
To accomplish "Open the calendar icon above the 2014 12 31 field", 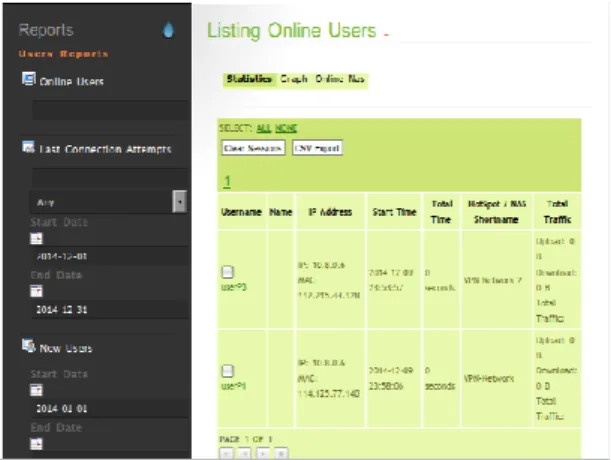I will (36, 291).
